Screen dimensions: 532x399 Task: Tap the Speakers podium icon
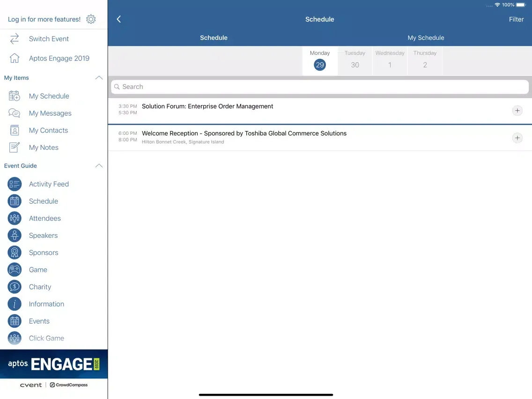point(14,236)
